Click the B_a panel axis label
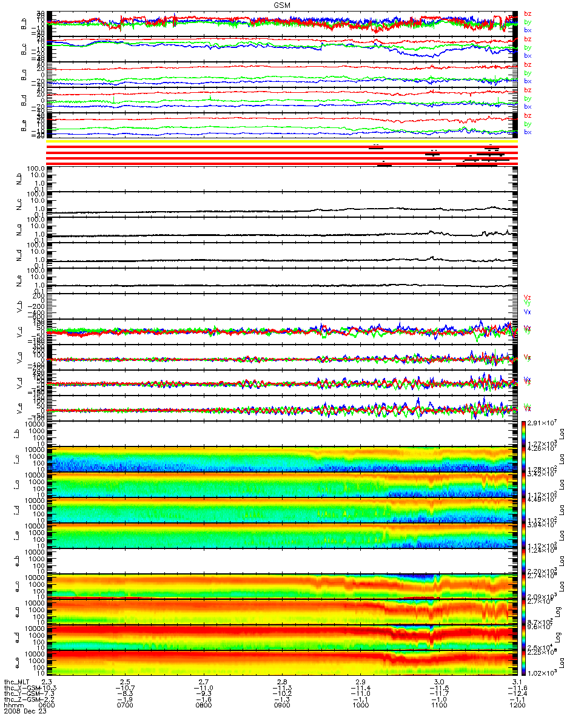This screenshot has width=564, height=728. click(24, 75)
